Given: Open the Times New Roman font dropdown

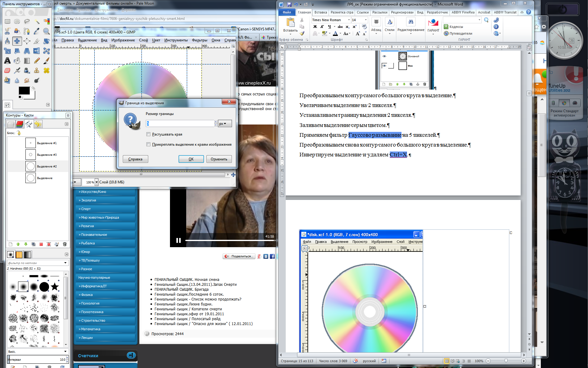Looking at the screenshot, I should point(349,20).
